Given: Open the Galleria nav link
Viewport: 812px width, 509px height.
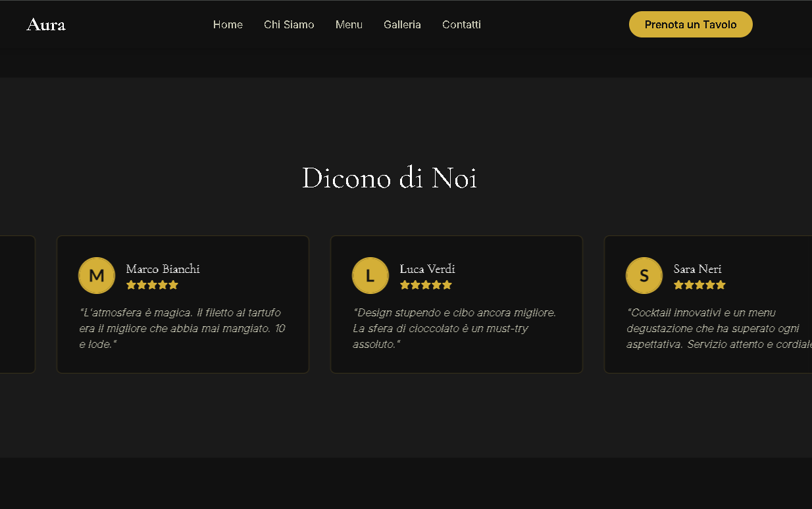Looking at the screenshot, I should tap(402, 24).
